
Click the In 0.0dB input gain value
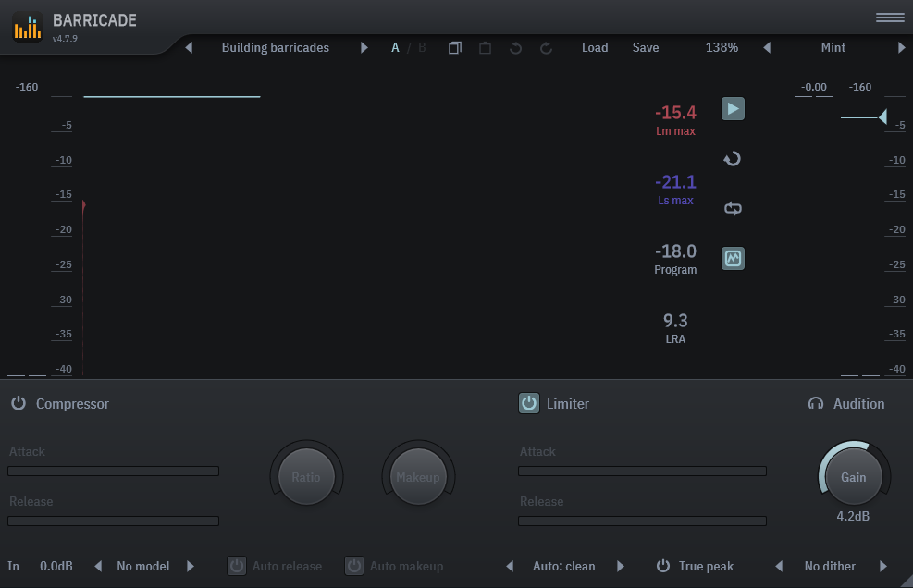pos(56,566)
